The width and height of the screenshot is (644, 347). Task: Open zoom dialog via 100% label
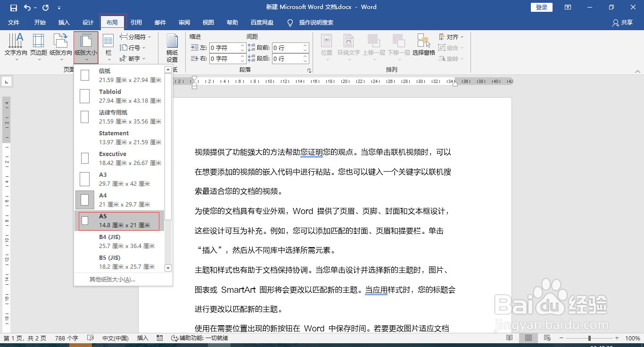point(632,338)
